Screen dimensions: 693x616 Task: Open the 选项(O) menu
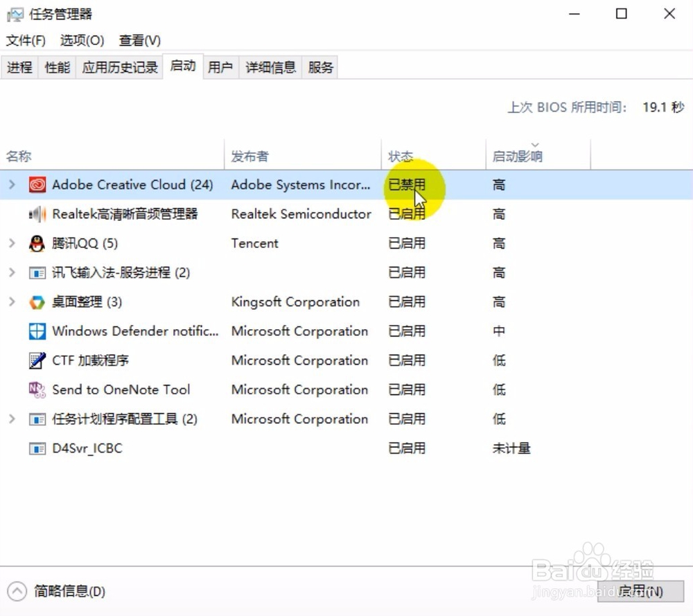coord(82,40)
